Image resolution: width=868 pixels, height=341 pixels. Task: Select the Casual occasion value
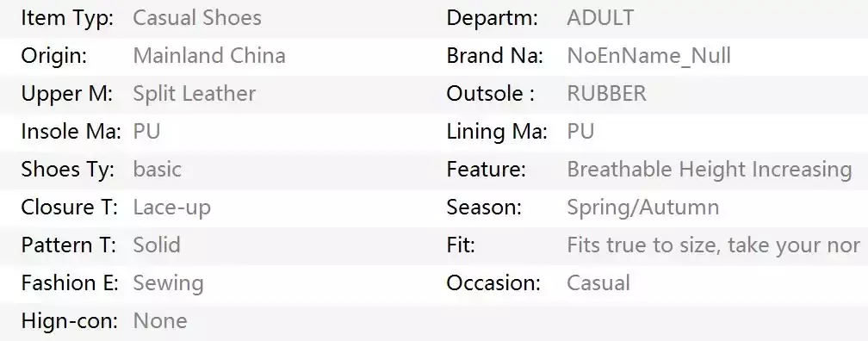[598, 282]
